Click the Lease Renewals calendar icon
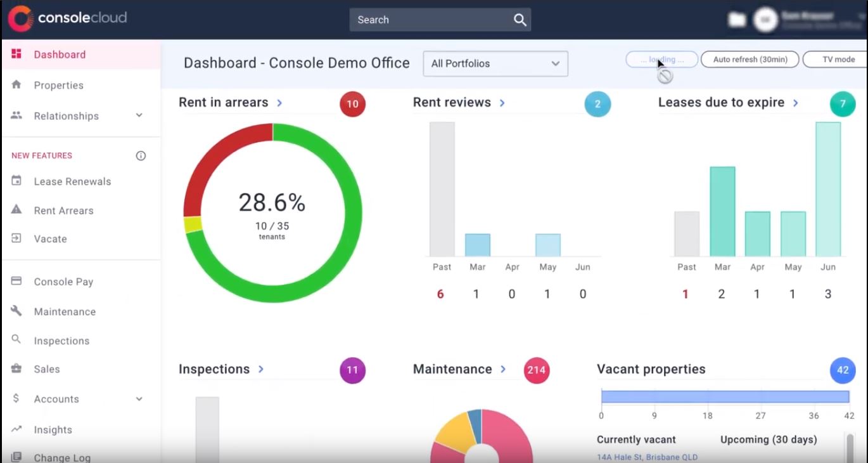Viewport: 868px width, 463px height. [x=17, y=181]
